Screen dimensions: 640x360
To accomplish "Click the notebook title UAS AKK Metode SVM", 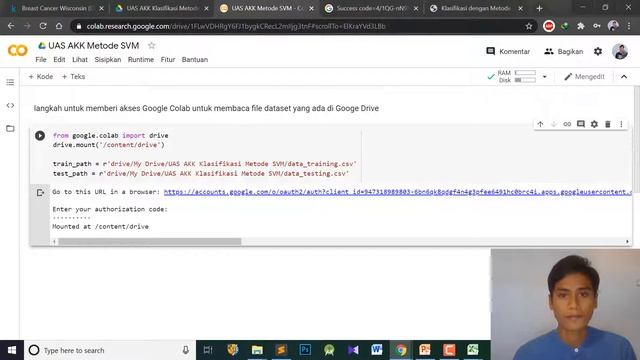I will pyautogui.click(x=93, y=46).
